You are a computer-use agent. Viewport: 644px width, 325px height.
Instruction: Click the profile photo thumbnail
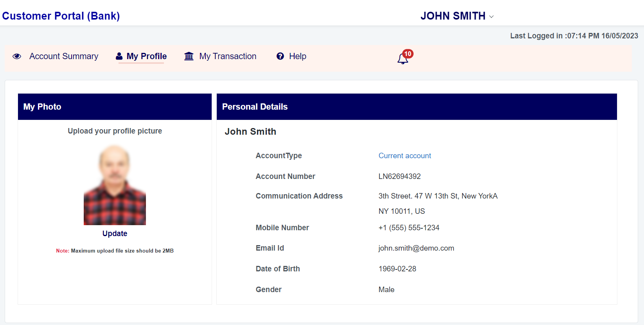coord(115,185)
